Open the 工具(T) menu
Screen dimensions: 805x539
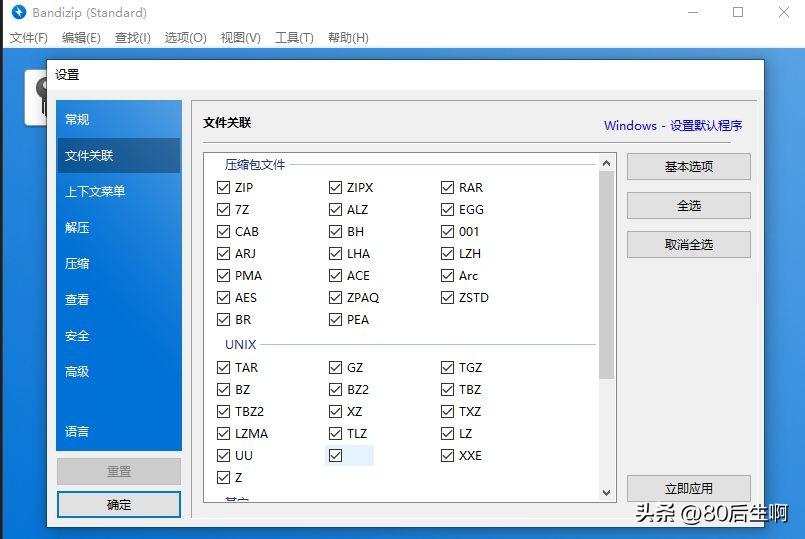coord(294,37)
